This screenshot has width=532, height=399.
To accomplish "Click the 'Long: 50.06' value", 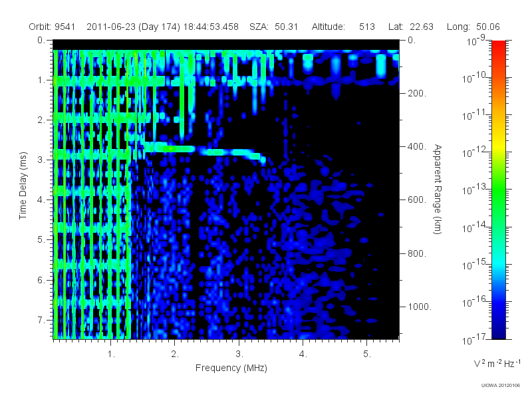I will [x=473, y=27].
